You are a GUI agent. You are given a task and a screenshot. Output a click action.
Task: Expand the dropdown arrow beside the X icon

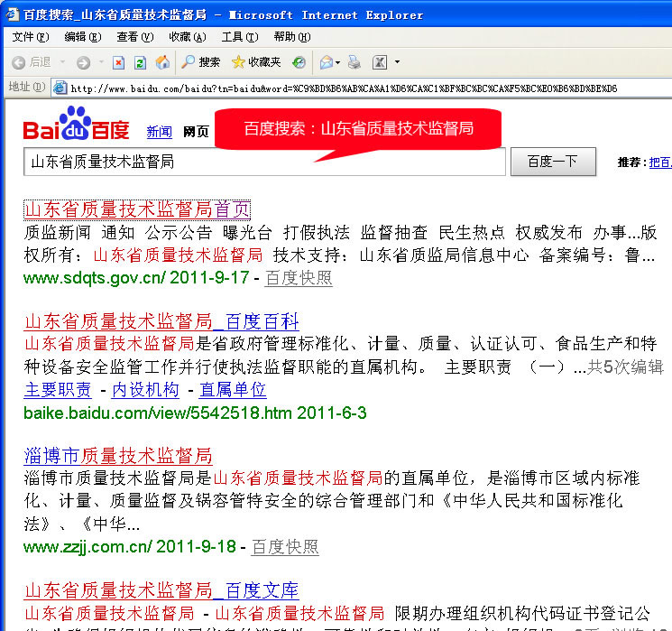point(397,62)
